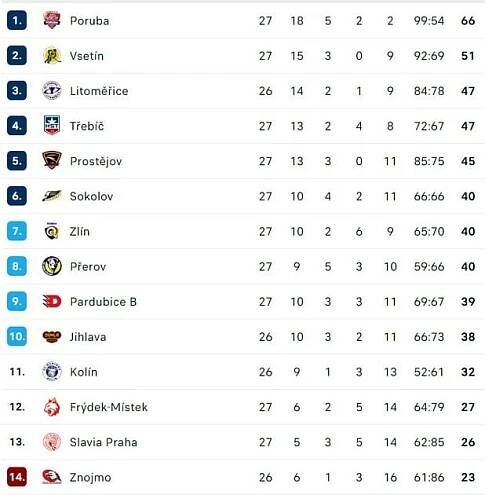This screenshot has width=485, height=495.
Task: Open the Frýdek-Místek team link
Action: coord(109,407)
